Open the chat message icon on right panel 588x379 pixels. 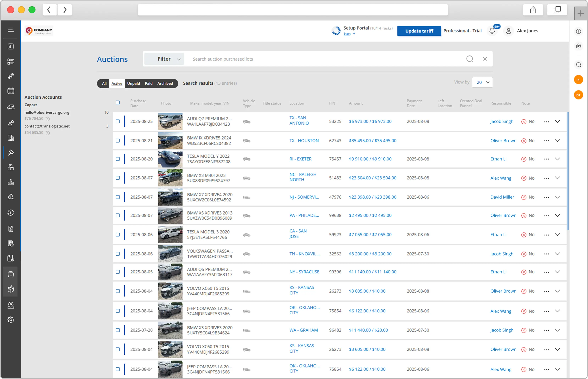click(578, 46)
